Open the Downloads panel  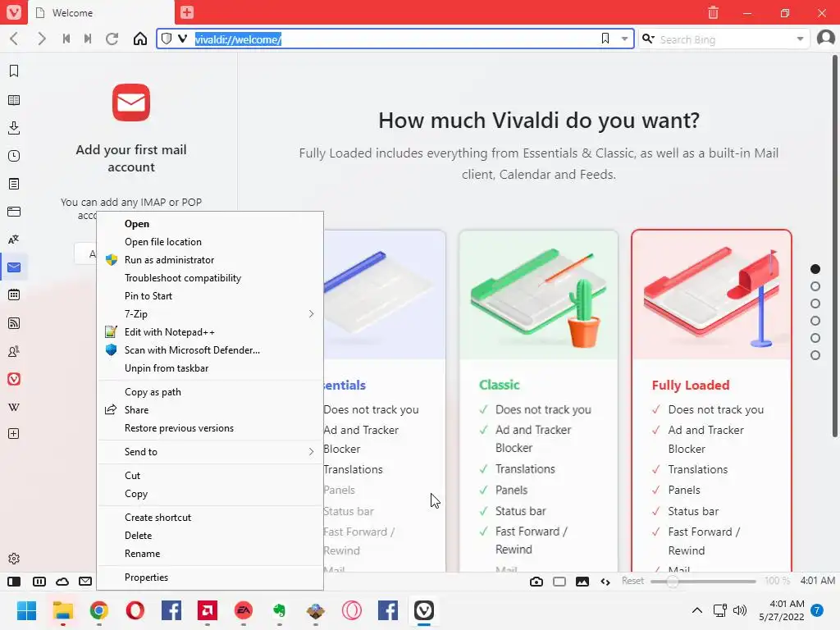point(14,128)
